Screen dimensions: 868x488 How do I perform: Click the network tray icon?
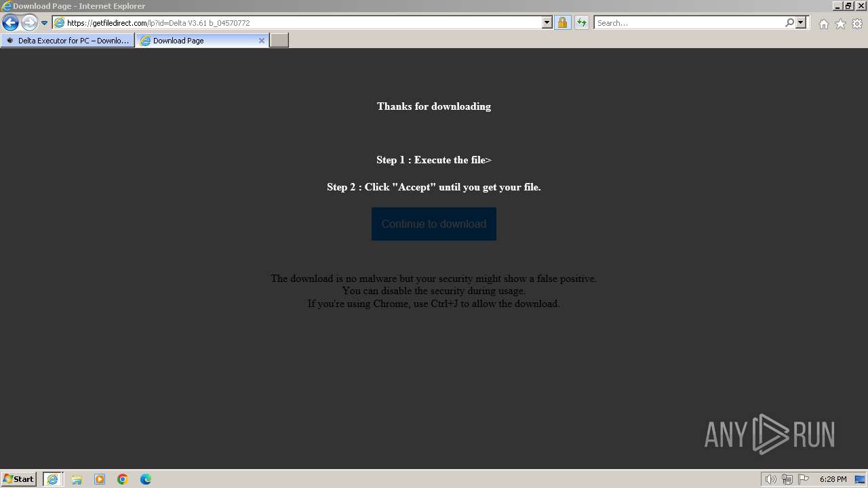pos(787,479)
